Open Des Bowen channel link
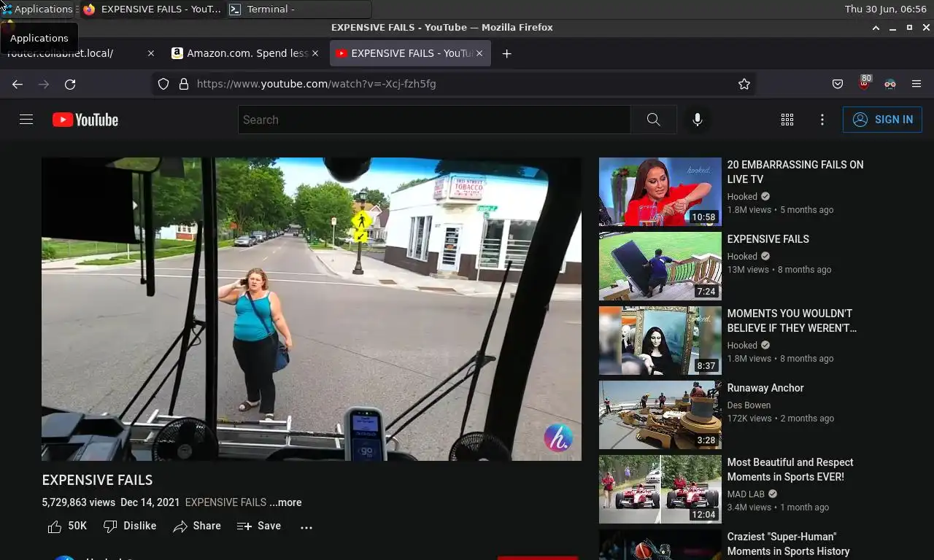Viewport: 934px width, 560px height. [x=749, y=405]
